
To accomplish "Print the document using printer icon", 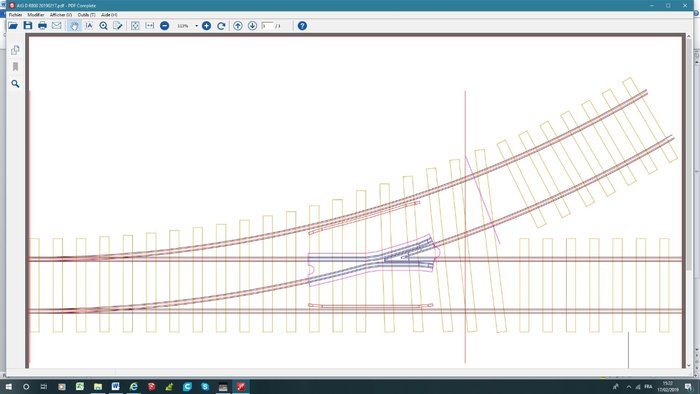I will (x=42, y=25).
